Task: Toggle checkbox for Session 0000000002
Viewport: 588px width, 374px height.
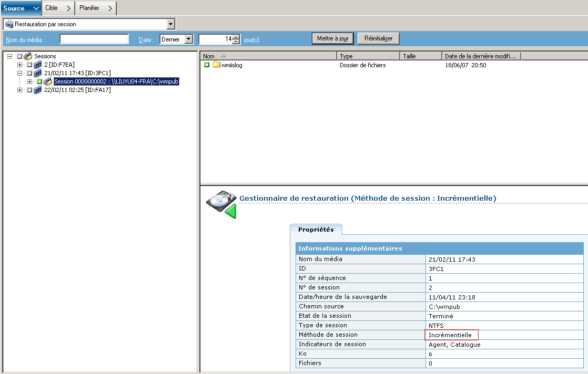Action: click(x=39, y=81)
